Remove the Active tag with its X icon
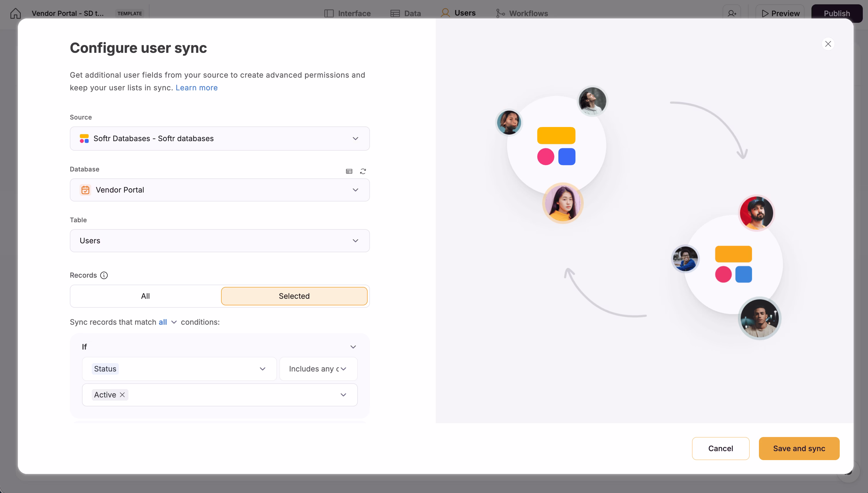The image size is (868, 493). (x=122, y=395)
